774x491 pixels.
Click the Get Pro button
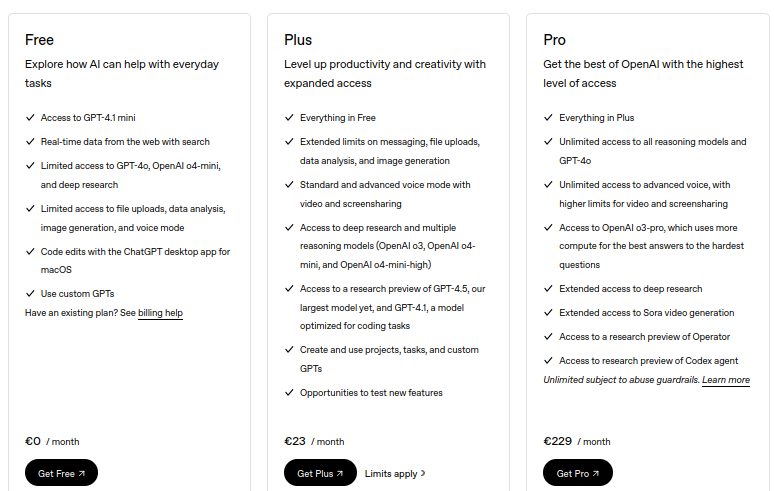[x=578, y=473]
